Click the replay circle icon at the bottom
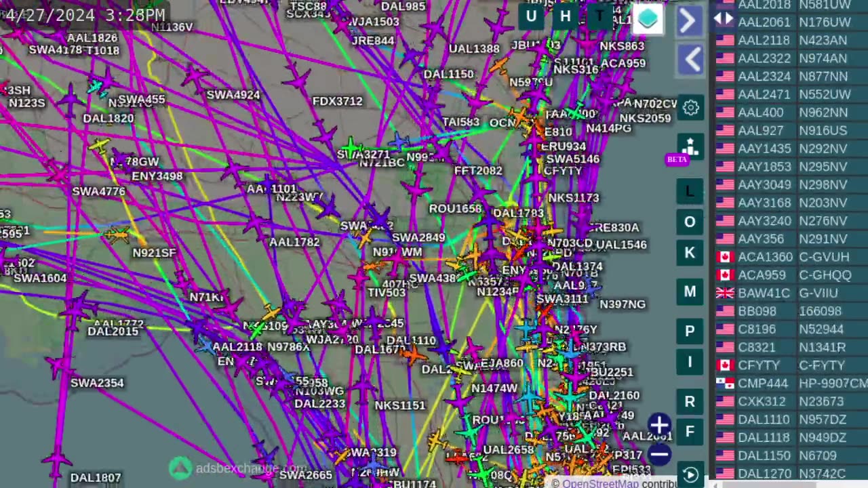Screen dimensions: 868x488 [x=690, y=475]
